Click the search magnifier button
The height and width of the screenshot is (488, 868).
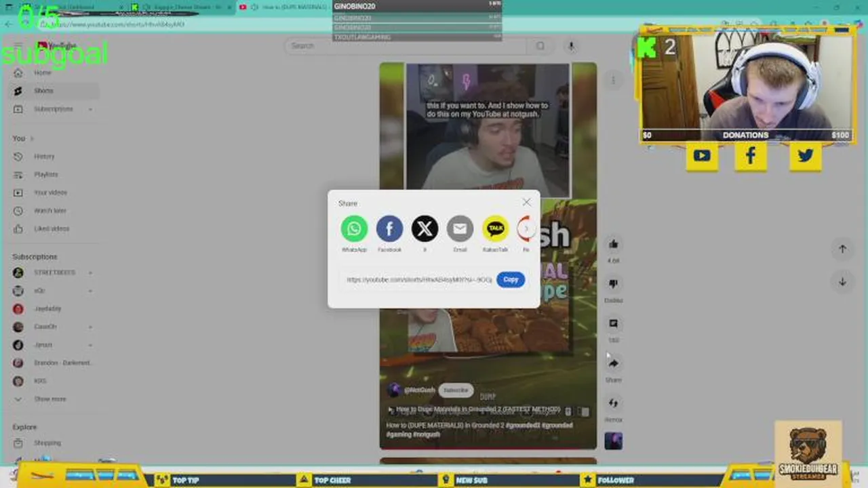(x=540, y=46)
